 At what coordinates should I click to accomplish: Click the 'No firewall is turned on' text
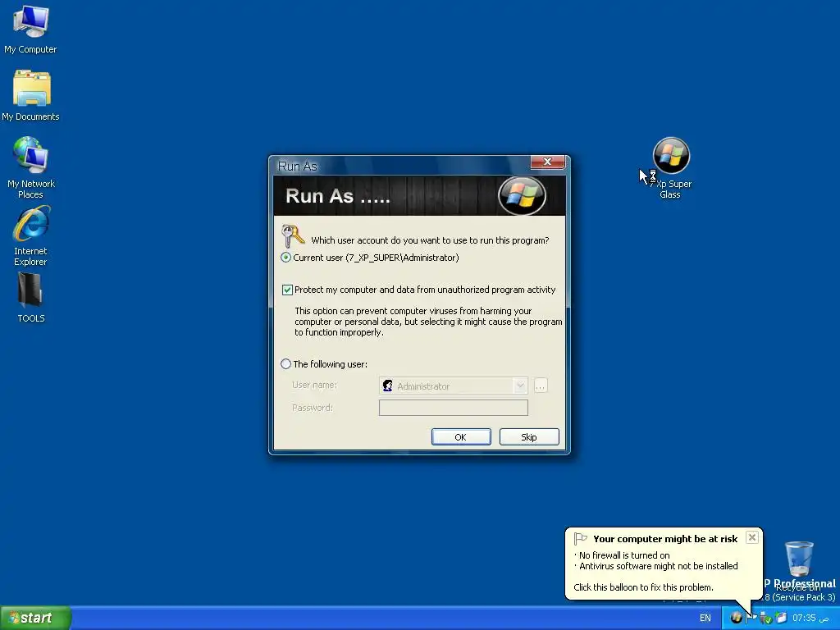point(624,555)
